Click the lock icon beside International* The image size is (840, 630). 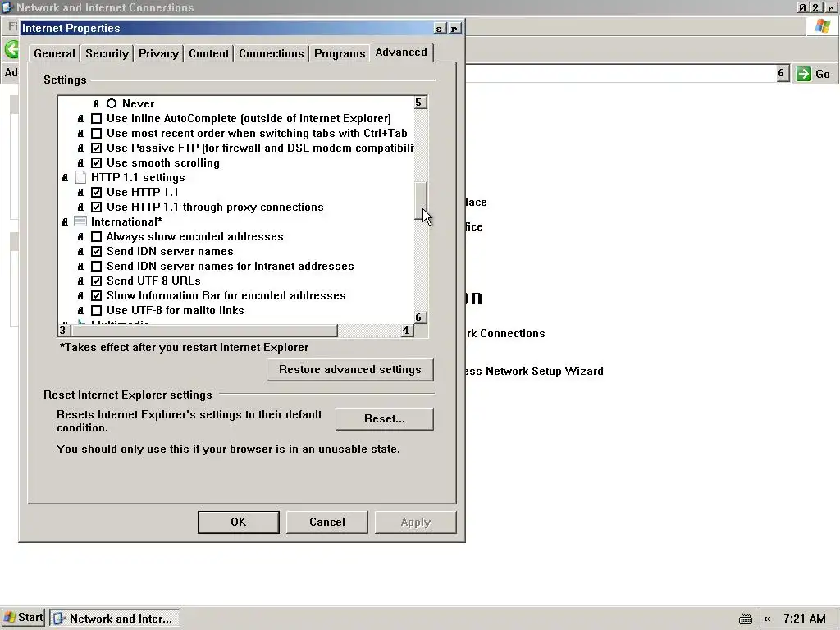(x=65, y=221)
